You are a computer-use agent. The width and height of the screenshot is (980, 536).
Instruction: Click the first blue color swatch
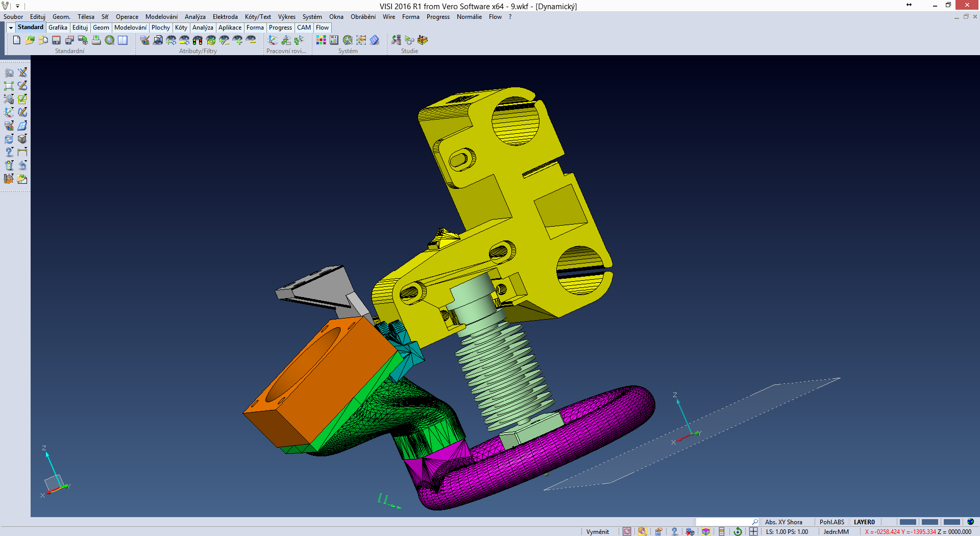(x=908, y=522)
